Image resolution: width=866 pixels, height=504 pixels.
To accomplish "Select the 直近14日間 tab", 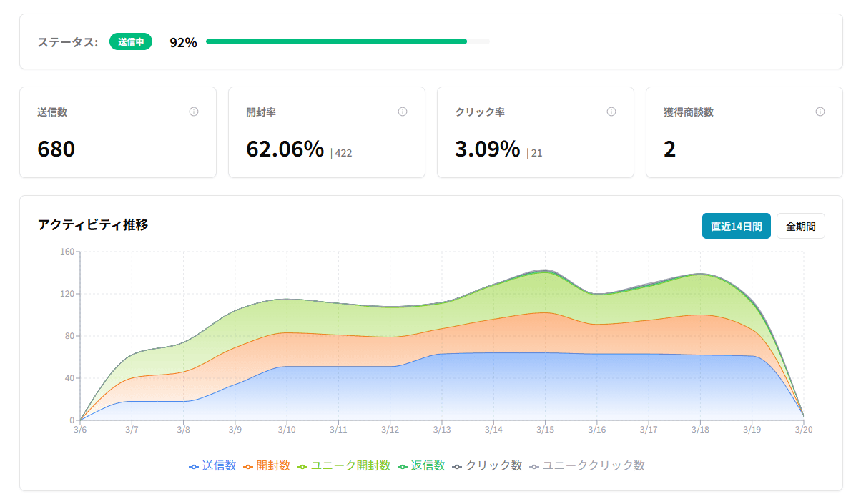I will point(737,226).
